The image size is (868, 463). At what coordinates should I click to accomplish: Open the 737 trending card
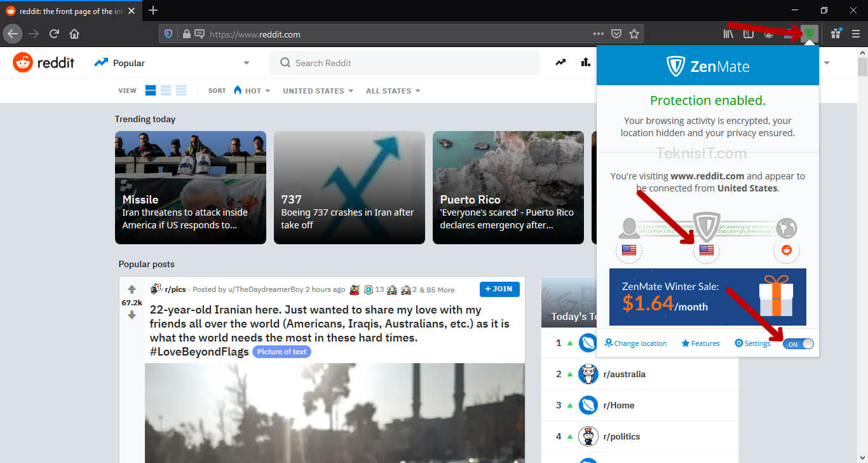[349, 188]
